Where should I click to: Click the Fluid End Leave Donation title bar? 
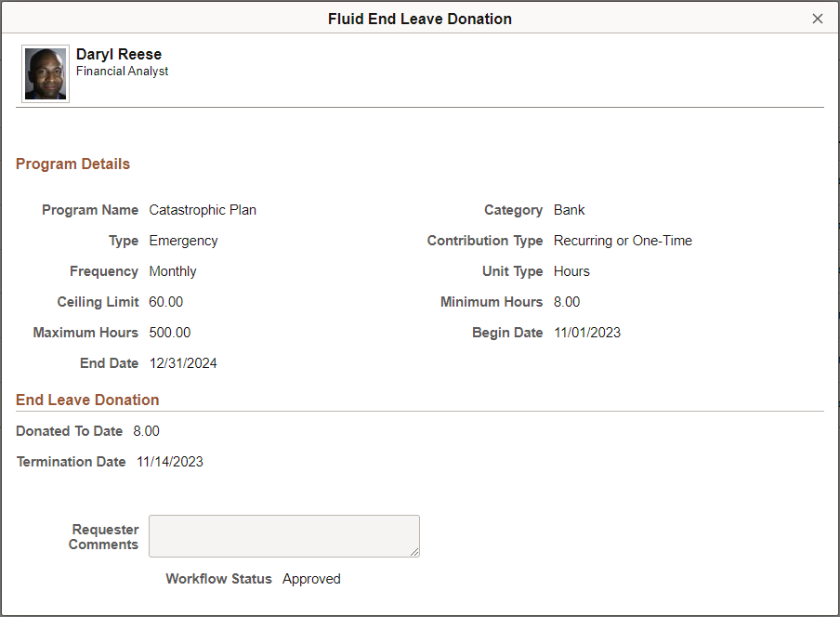[x=419, y=19]
